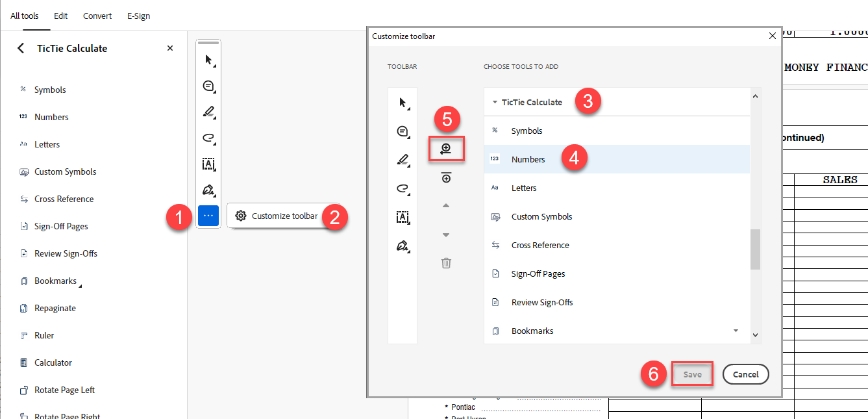The height and width of the screenshot is (419, 868).
Task: Select freehand draw tool in floating toolbar
Action: click(x=208, y=138)
